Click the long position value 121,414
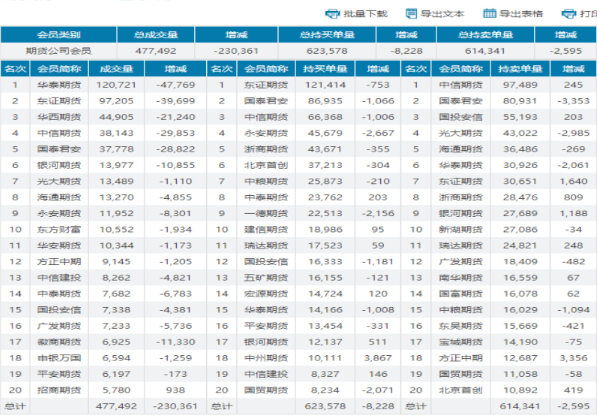 (325, 85)
